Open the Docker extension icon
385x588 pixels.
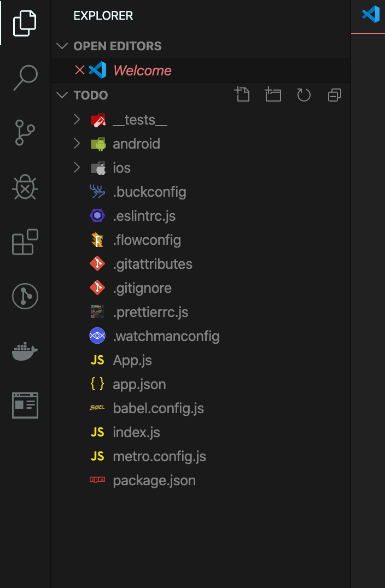[24, 351]
